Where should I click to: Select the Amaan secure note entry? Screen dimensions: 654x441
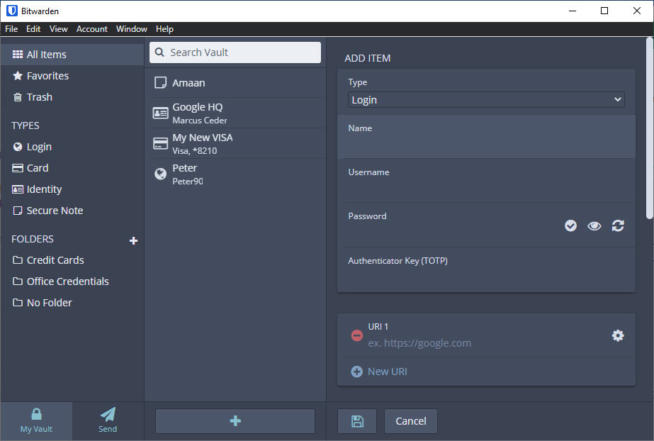click(x=237, y=83)
